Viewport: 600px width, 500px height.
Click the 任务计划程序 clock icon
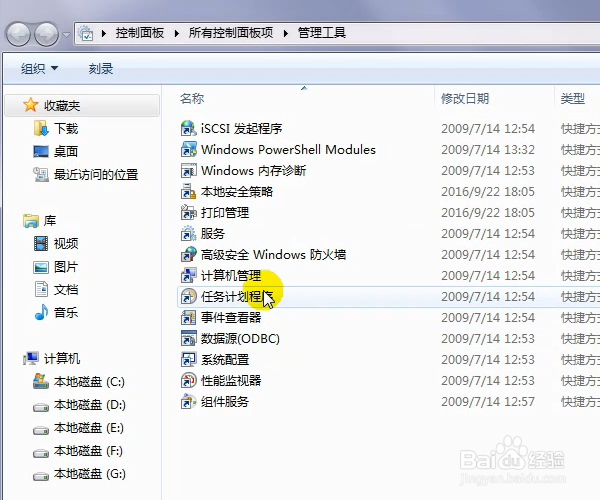[189, 297]
